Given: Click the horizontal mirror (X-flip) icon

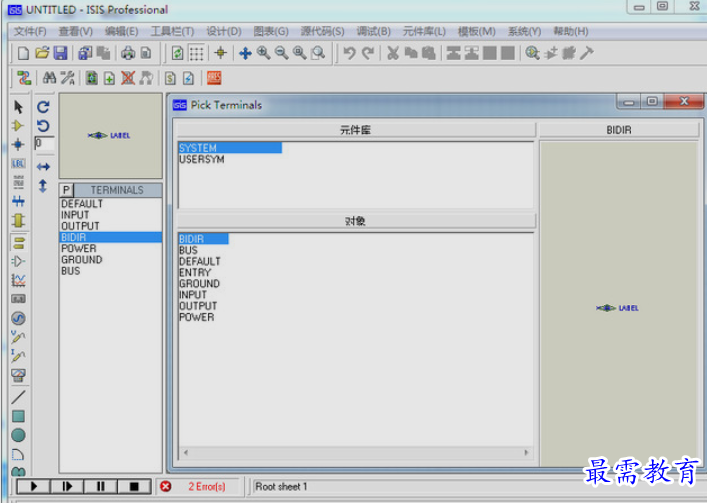Looking at the screenshot, I should pyautogui.click(x=43, y=167).
